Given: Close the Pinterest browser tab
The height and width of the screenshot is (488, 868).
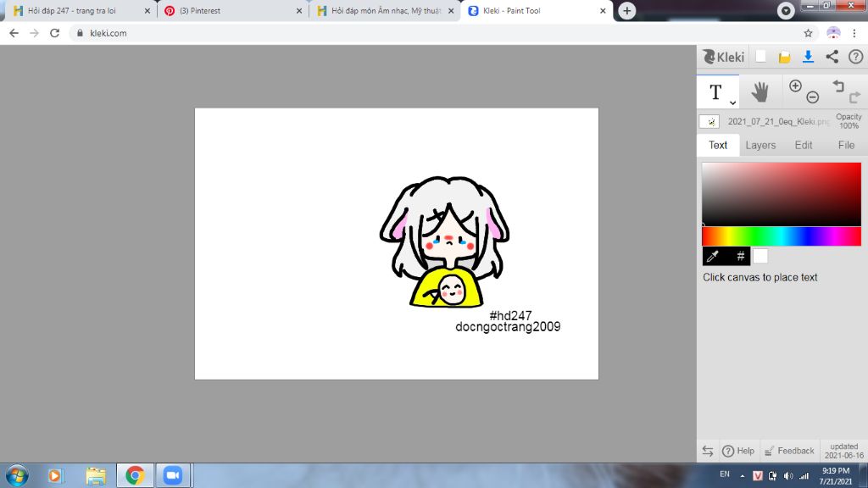Looking at the screenshot, I should (x=299, y=10).
